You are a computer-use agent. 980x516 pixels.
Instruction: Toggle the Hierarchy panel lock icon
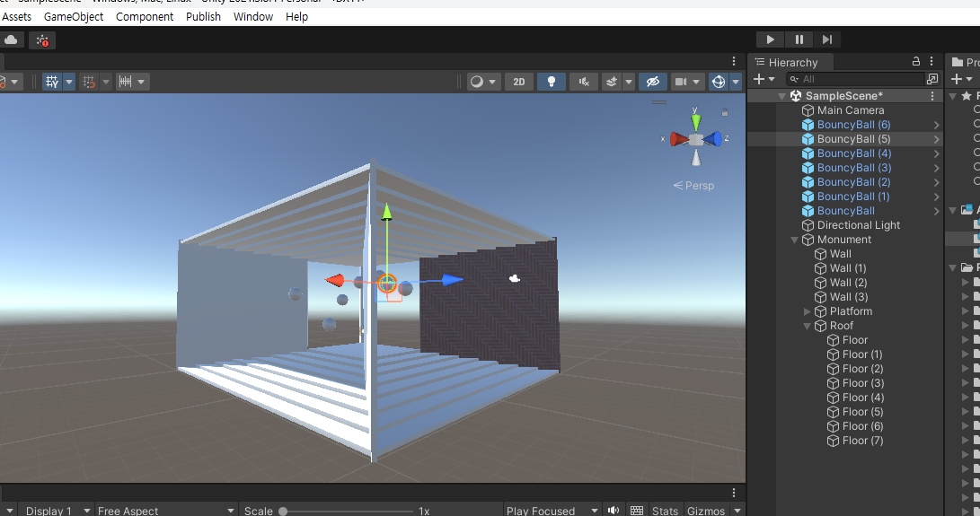tap(916, 61)
